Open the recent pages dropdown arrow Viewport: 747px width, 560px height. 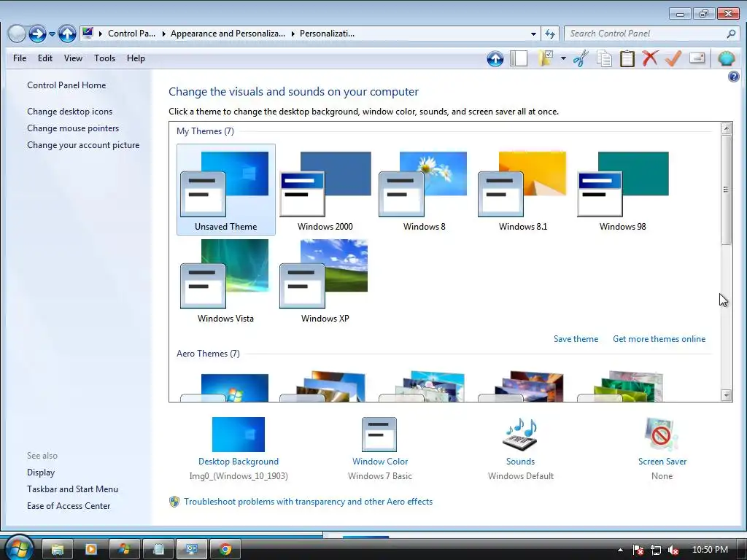[52, 34]
